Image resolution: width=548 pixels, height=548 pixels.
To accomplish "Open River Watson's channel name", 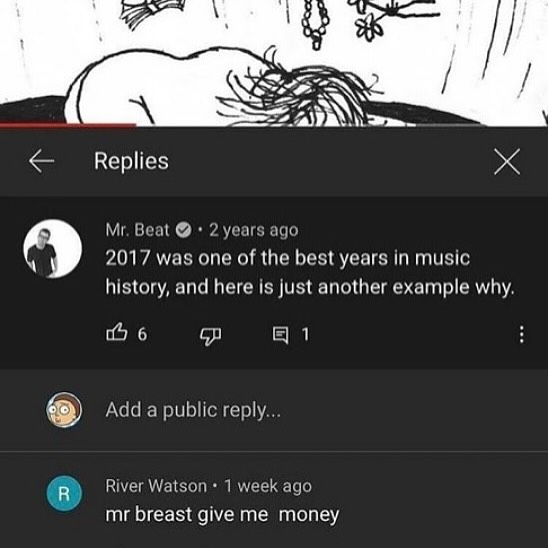I will [x=156, y=486].
